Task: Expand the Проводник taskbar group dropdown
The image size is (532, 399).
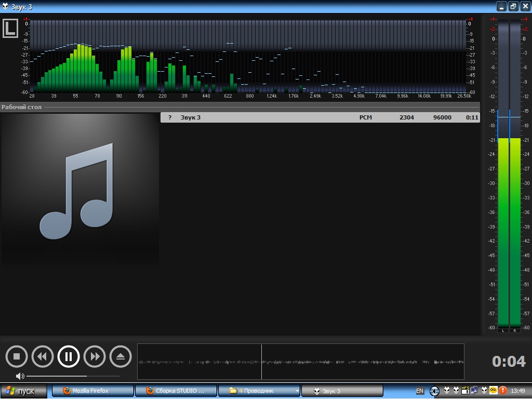Action: [x=297, y=391]
